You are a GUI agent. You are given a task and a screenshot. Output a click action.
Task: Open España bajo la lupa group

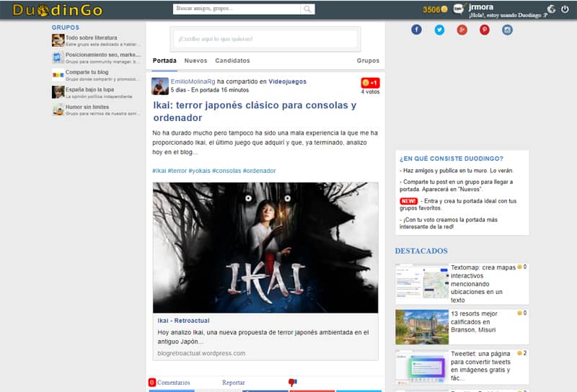[x=89, y=89]
